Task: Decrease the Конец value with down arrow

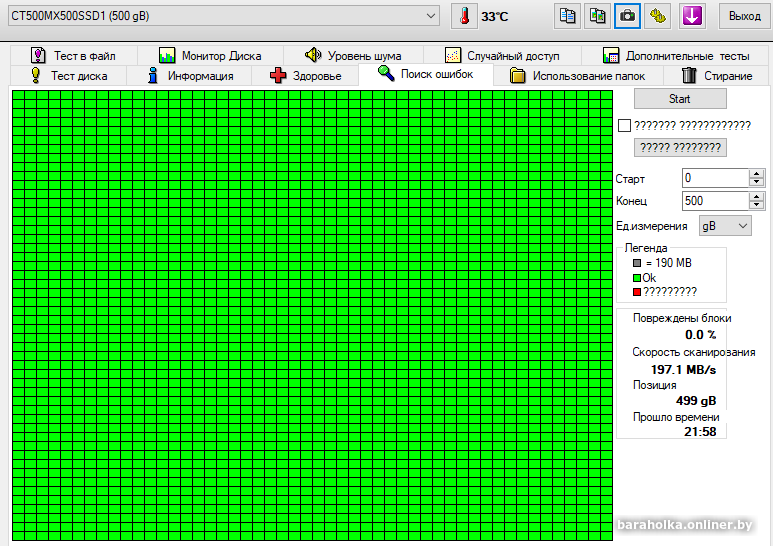Action: click(757, 205)
